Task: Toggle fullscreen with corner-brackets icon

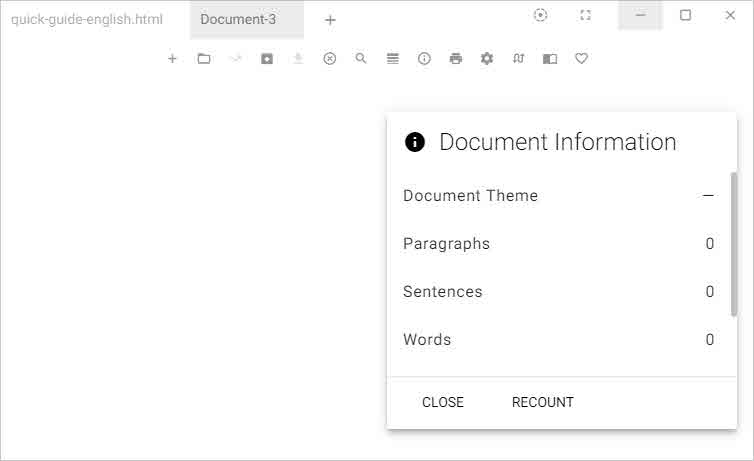Action: click(x=585, y=15)
